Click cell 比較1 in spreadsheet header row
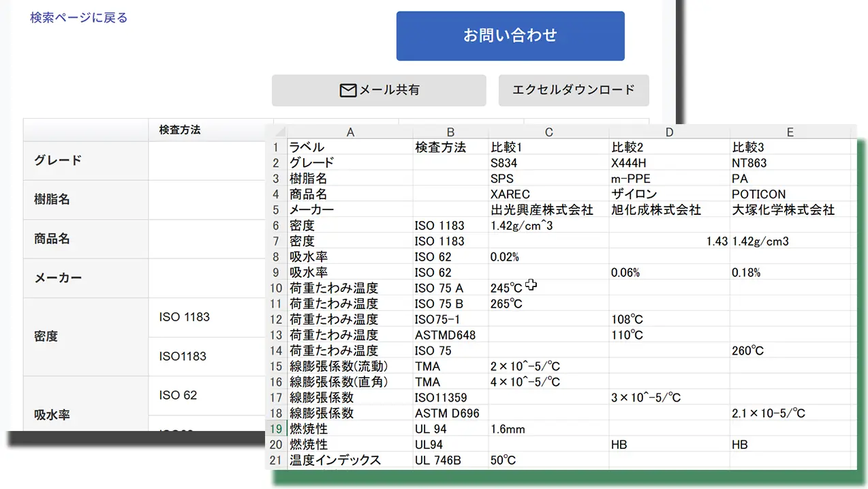Screen dimensions: 868x489 pyautogui.click(x=548, y=147)
